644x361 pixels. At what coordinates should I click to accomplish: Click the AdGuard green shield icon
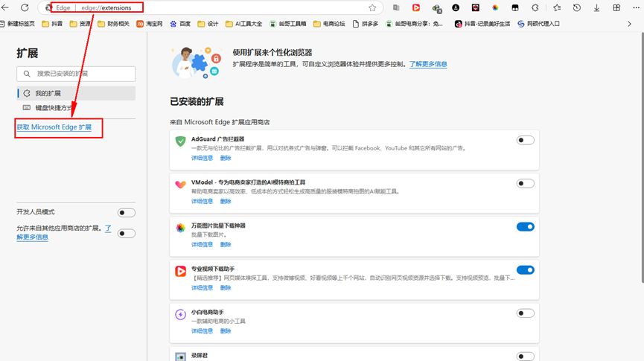point(180,141)
